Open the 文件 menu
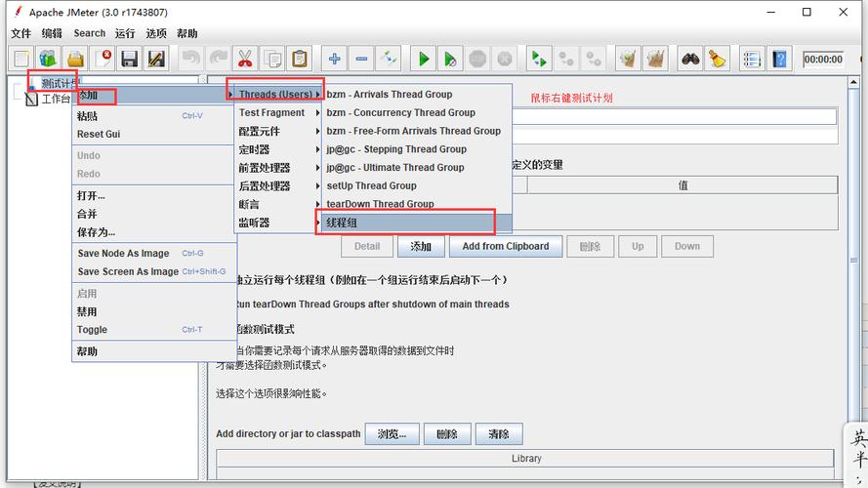Screen dimensions: 868x488 (21, 33)
